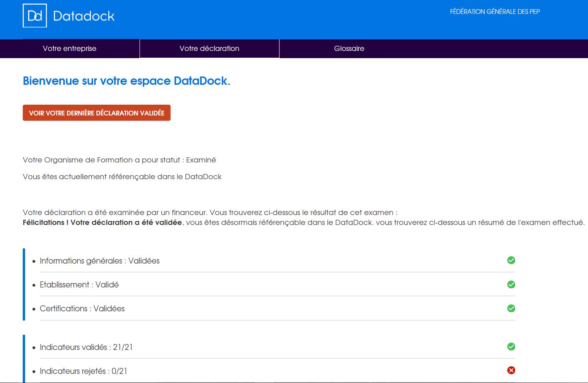This screenshot has height=383, width=588.
Task: Click 'Félicitations ! Votre déclaration a été validée'
Action: [102, 223]
